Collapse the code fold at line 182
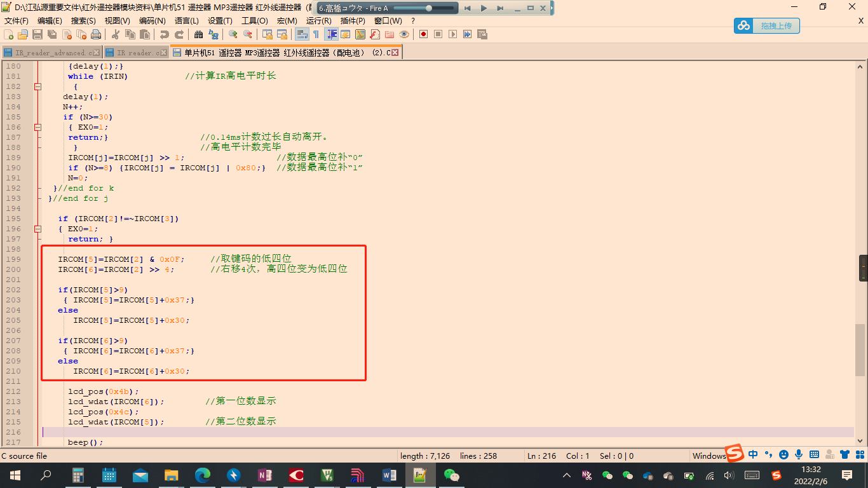This screenshot has width=868, height=488. pyautogui.click(x=37, y=86)
